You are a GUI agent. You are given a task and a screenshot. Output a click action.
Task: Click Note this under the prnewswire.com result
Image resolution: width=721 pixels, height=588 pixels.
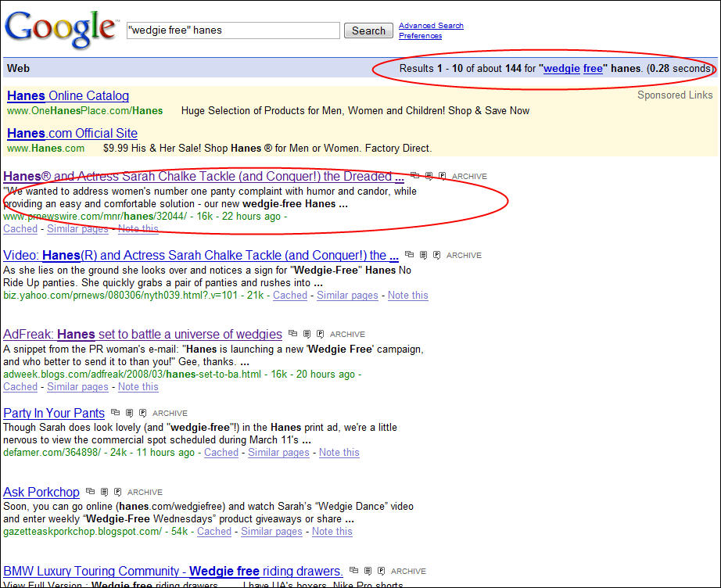point(138,229)
